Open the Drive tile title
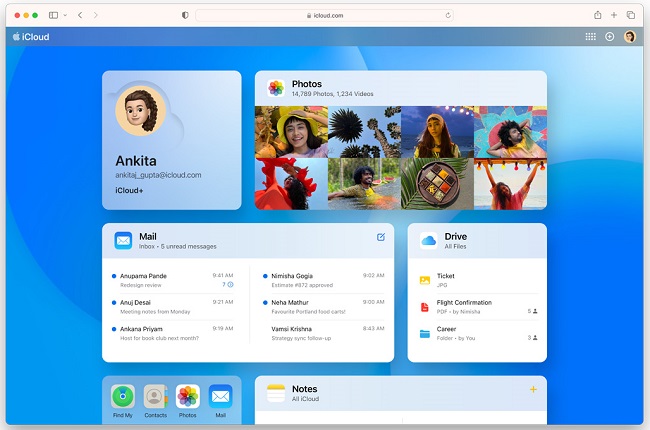Screen dimensions: 650x430 (x=456, y=236)
